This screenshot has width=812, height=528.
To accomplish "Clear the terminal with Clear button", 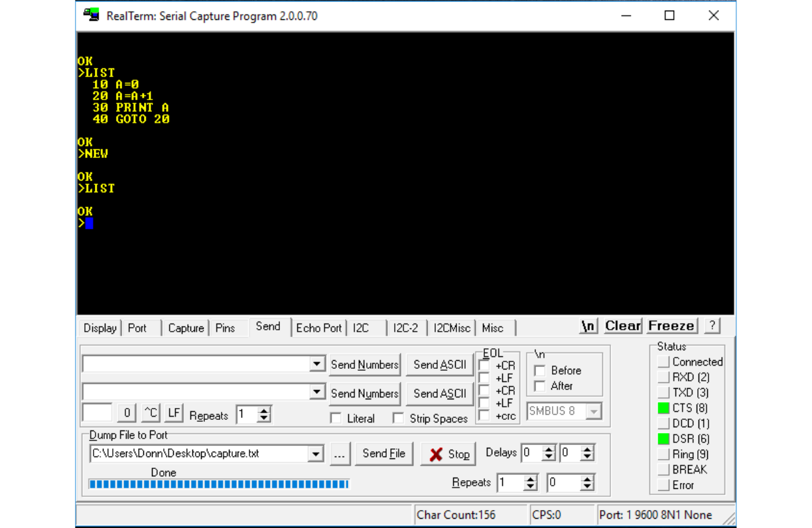I will coord(623,326).
